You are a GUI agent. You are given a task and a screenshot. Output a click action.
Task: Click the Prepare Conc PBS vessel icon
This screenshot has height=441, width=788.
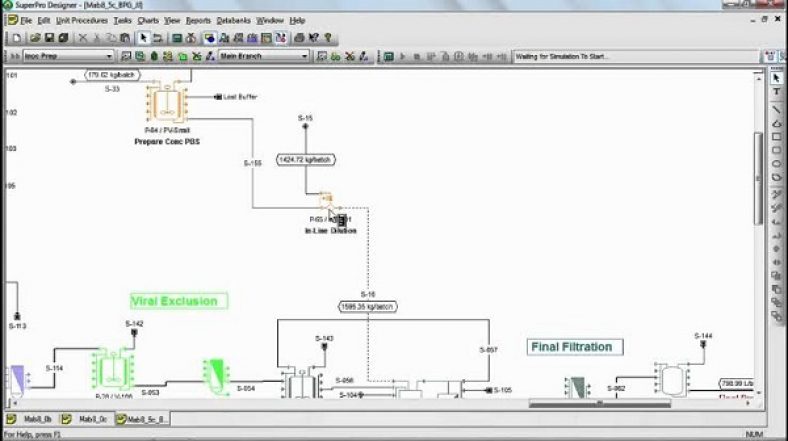click(167, 104)
